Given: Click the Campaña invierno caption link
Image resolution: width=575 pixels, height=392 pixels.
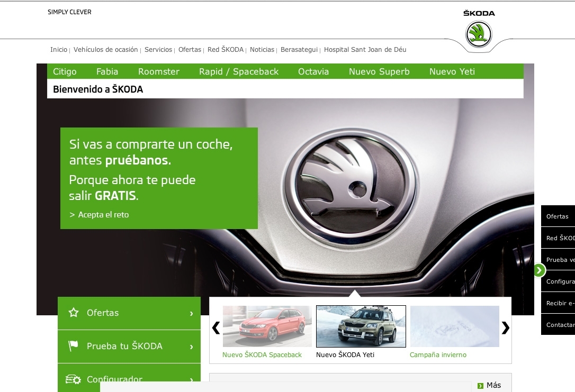Looking at the screenshot, I should click(x=438, y=354).
